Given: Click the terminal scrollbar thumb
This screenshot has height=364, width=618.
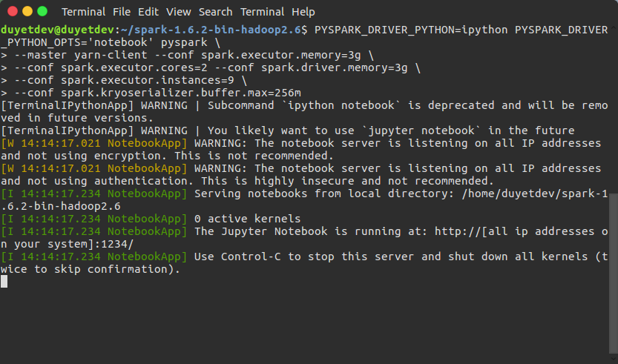Looking at the screenshot, I should coord(614,273).
